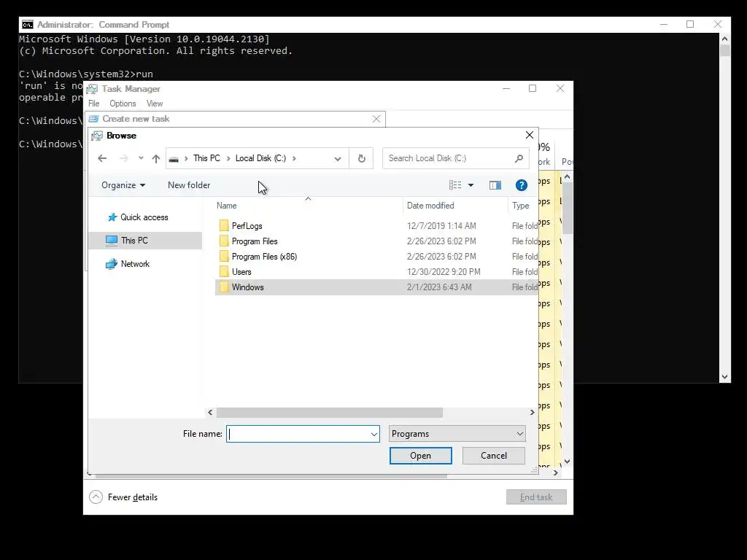Open the More view options dropdown arrow
This screenshot has height=560, width=747.
(471, 185)
